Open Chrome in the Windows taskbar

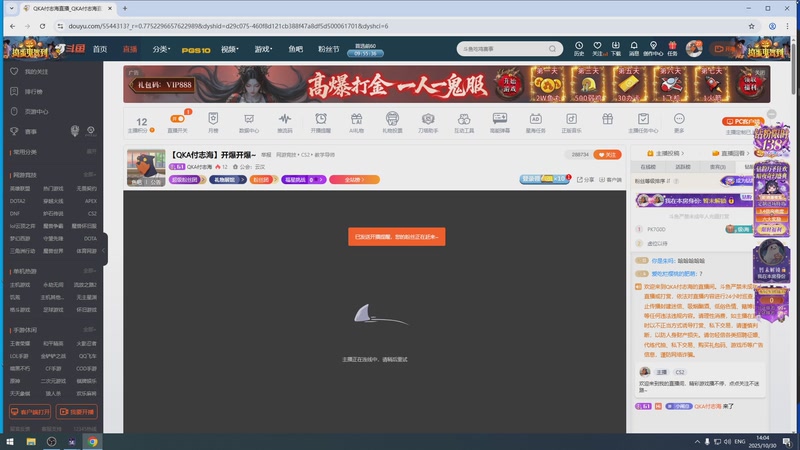92,442
